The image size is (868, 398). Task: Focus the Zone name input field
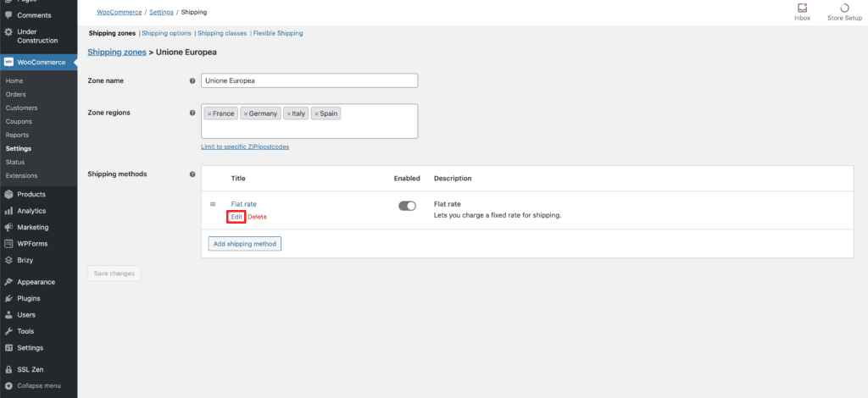point(309,80)
